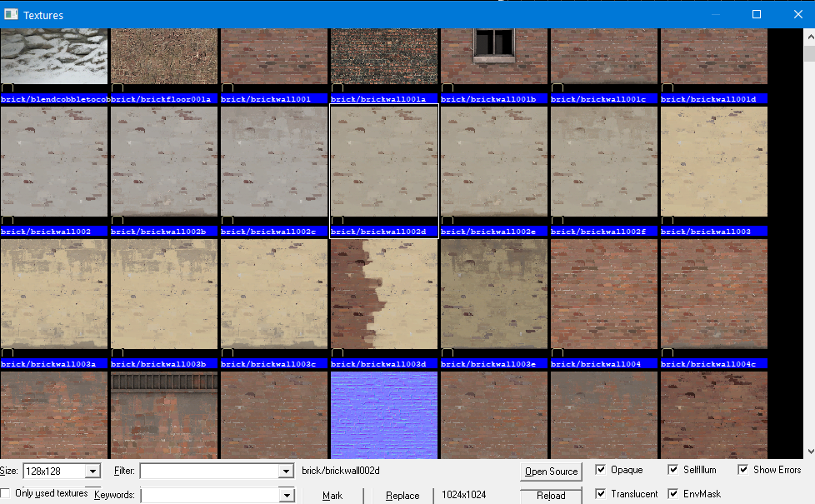Select the brick/brickfloor001a texture thumbnail

click(x=164, y=56)
